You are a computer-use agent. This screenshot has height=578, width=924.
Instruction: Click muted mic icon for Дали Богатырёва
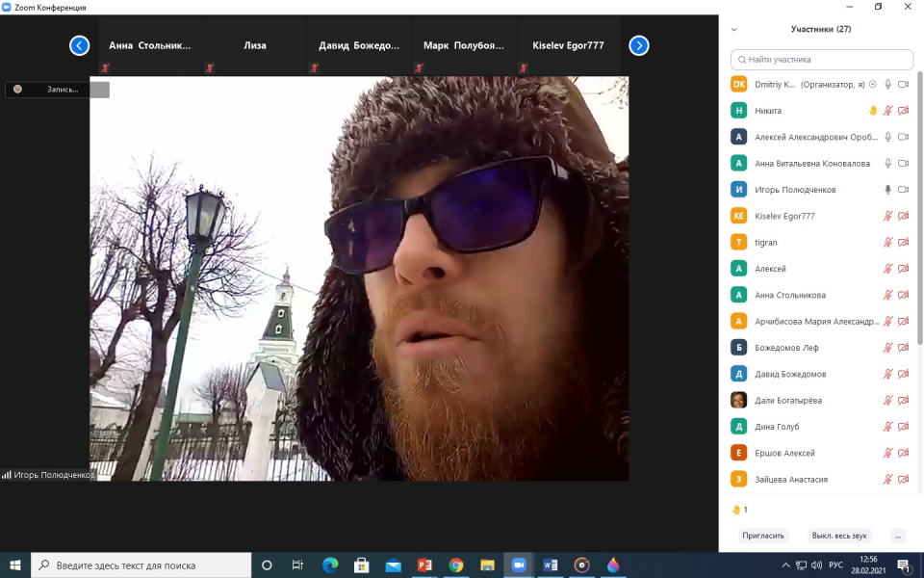pos(888,401)
